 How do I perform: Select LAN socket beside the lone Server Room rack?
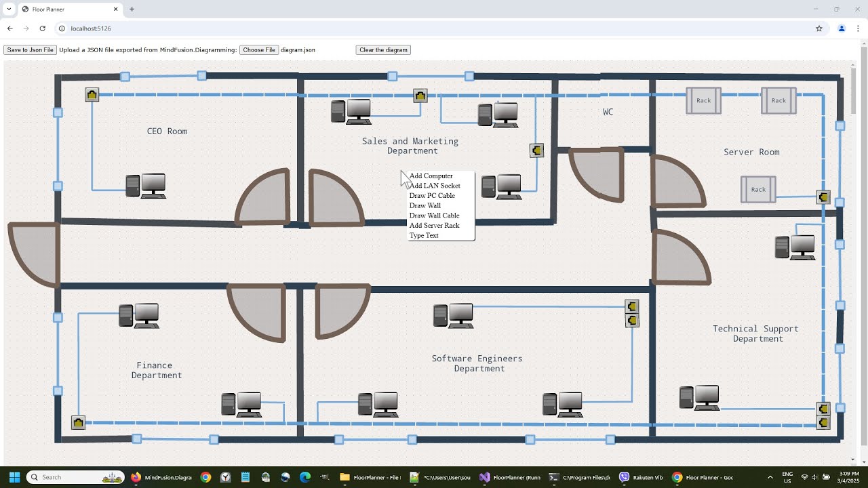(823, 197)
